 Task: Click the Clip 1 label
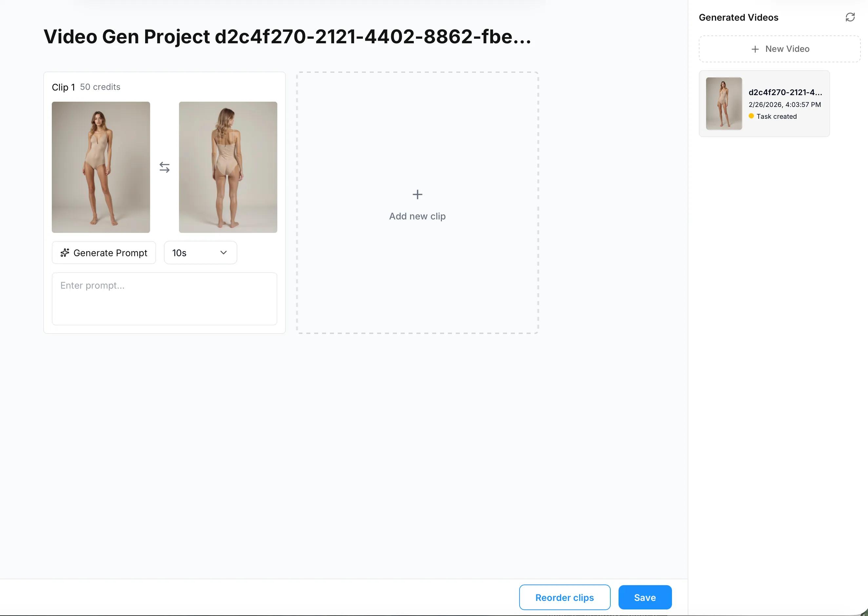(63, 87)
